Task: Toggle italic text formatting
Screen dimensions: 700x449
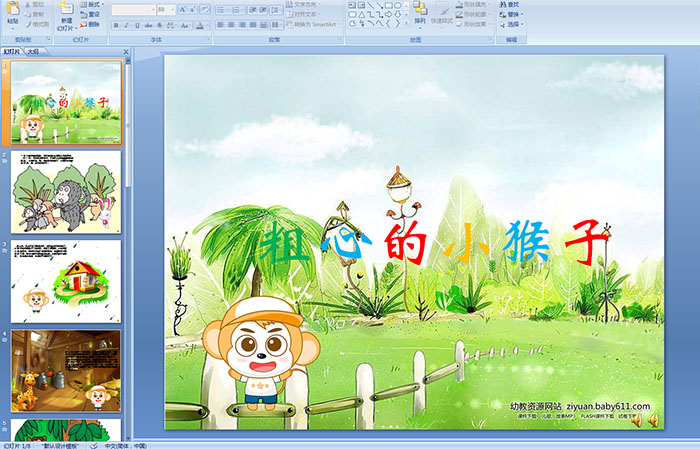Action: [x=124, y=25]
